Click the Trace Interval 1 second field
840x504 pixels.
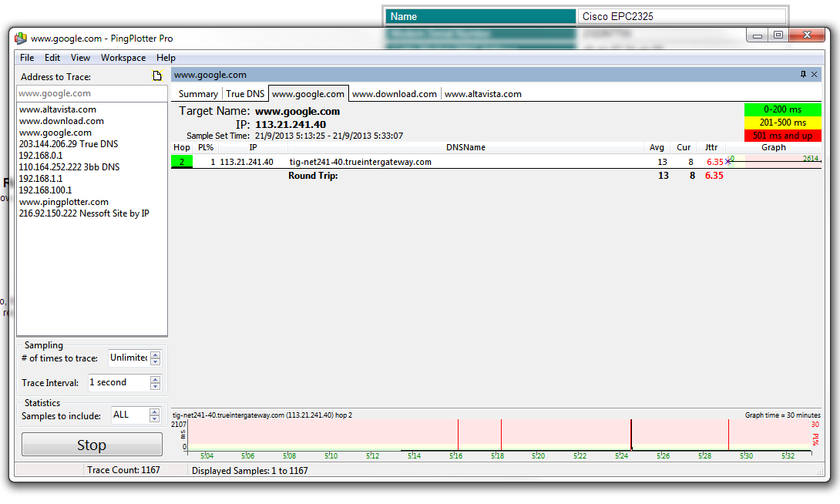119,382
